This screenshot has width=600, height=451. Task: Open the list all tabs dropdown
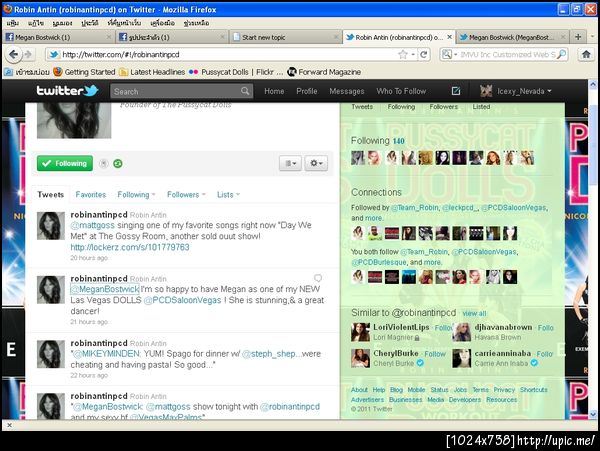(x=592, y=37)
